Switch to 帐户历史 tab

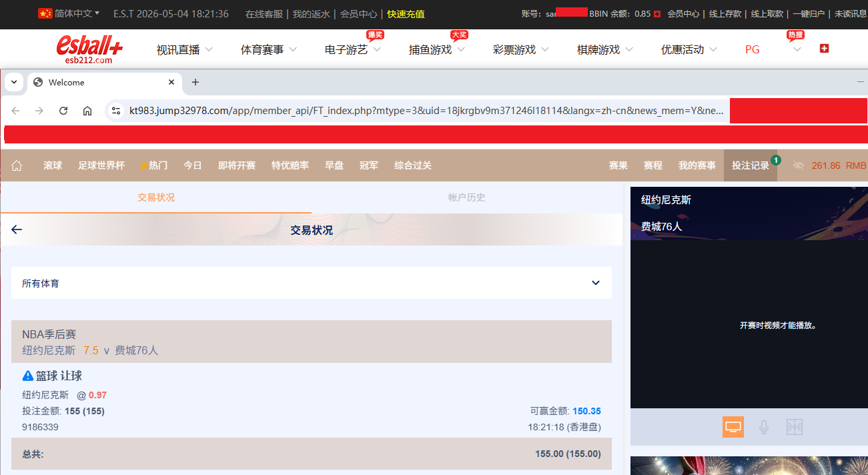click(467, 197)
